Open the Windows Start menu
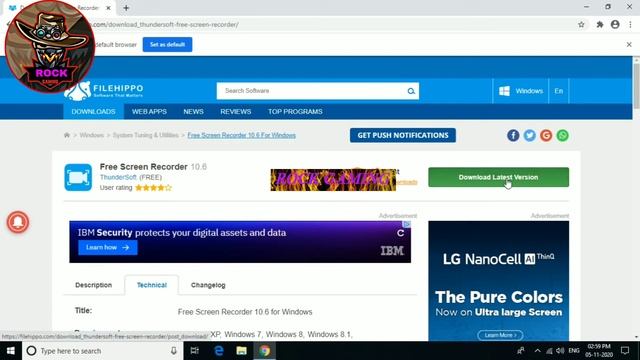The width and height of the screenshot is (640, 360). click(x=11, y=351)
